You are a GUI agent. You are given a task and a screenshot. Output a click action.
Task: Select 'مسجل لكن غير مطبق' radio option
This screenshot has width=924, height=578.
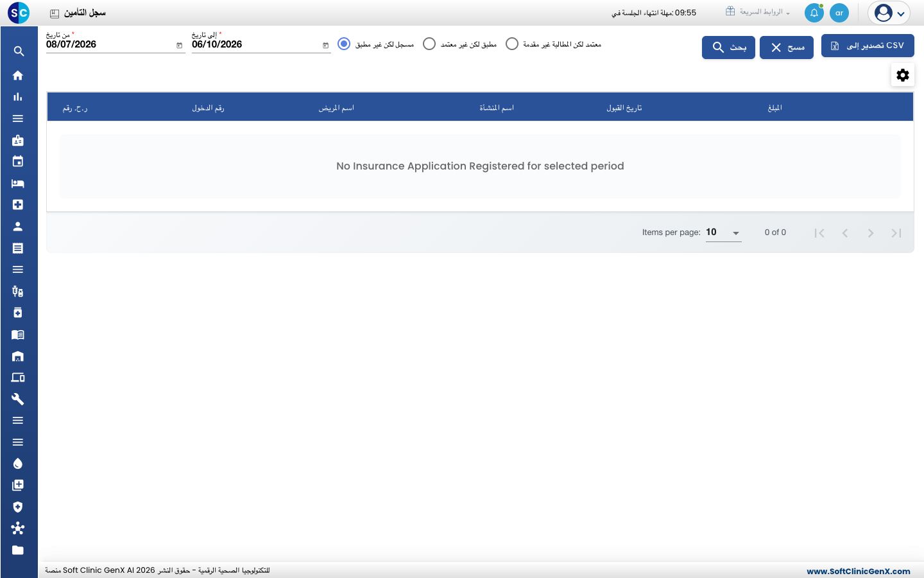pos(344,44)
